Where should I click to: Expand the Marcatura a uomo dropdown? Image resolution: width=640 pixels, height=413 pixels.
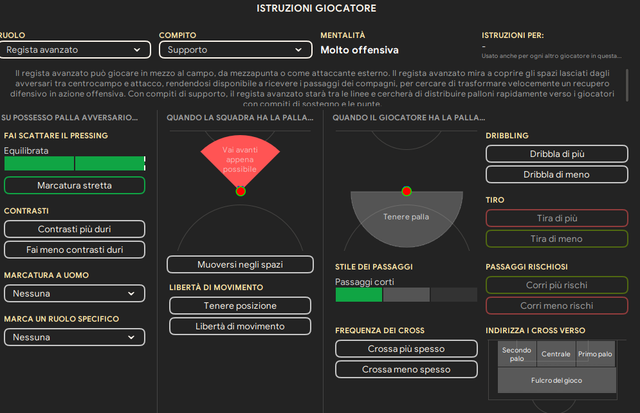point(74,293)
